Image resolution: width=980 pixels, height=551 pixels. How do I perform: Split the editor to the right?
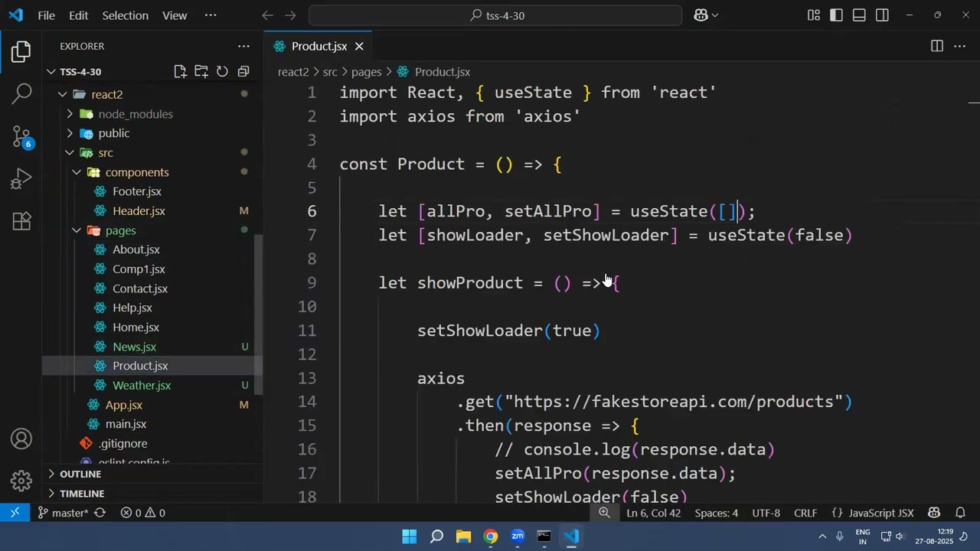pos(937,47)
